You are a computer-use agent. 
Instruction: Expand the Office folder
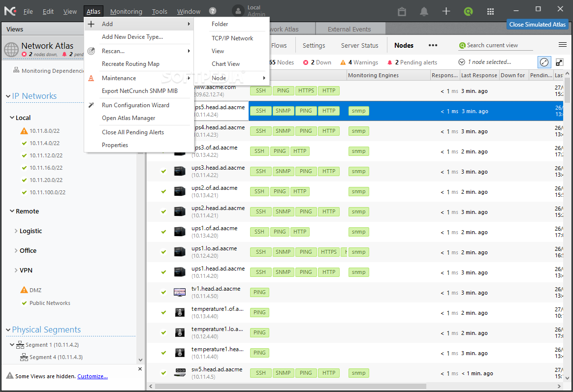click(x=16, y=251)
